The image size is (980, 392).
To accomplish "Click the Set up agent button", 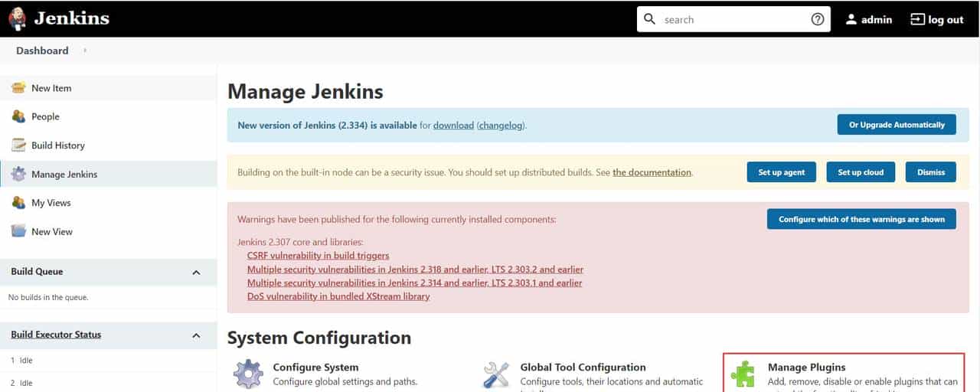I will (782, 172).
